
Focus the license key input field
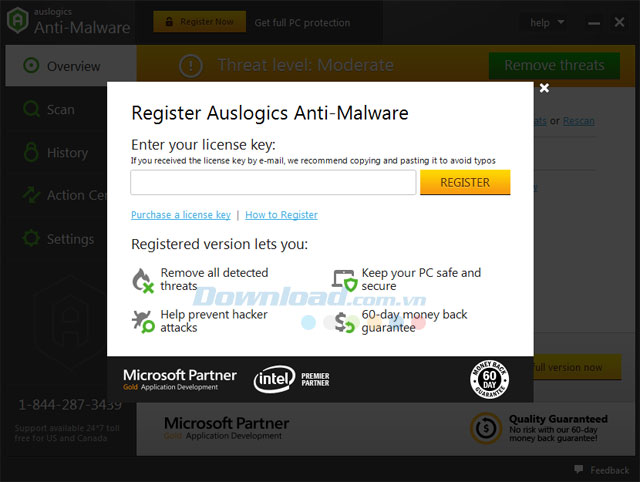(273, 182)
